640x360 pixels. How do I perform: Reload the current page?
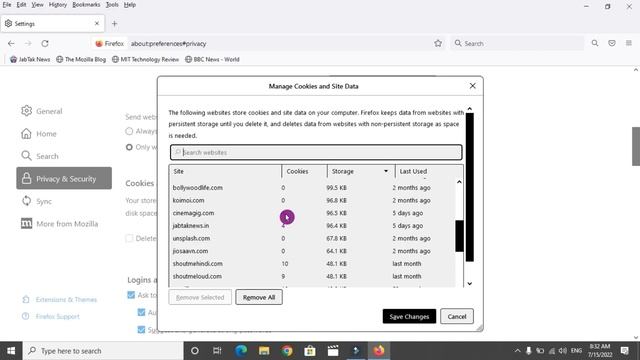pyautogui.click(x=45, y=43)
